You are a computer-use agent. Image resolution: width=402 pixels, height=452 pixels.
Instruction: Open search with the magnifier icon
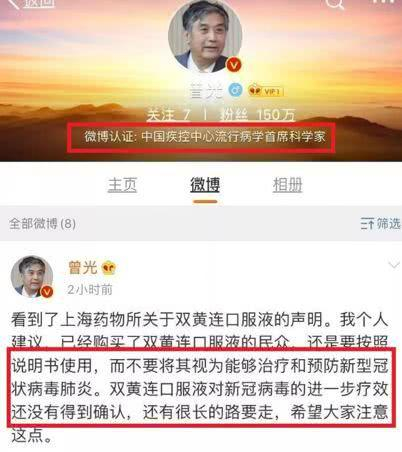pyautogui.click(x=334, y=4)
